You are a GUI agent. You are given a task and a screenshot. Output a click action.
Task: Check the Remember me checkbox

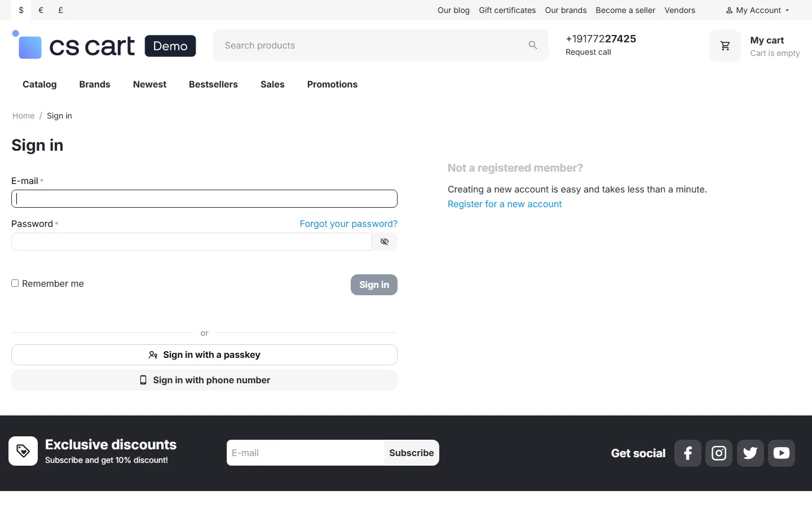15,283
